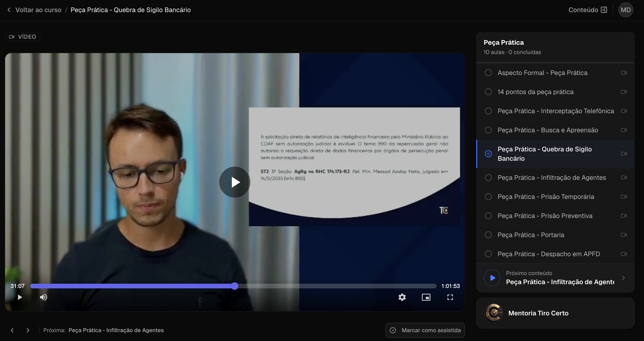This screenshot has width=644, height=341.
Task: Toggle circle for Busca e Apreensão lesson
Action: click(x=488, y=130)
